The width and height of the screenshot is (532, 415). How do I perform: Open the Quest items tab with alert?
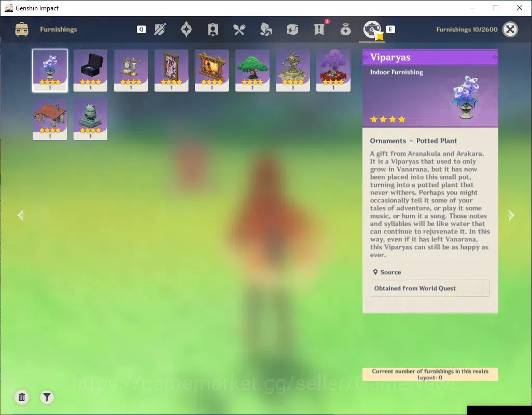pyautogui.click(x=319, y=29)
